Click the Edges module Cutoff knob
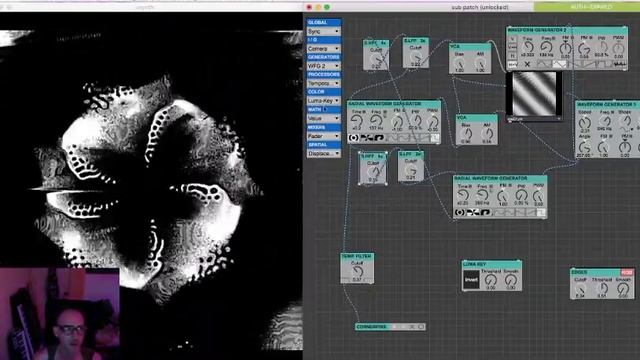The image size is (640, 360). coord(580,288)
